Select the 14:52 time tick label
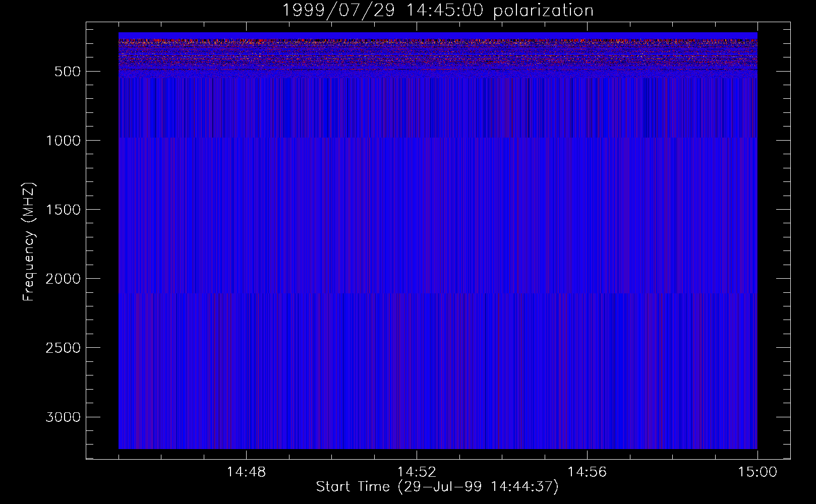816x504 pixels. pyautogui.click(x=416, y=472)
